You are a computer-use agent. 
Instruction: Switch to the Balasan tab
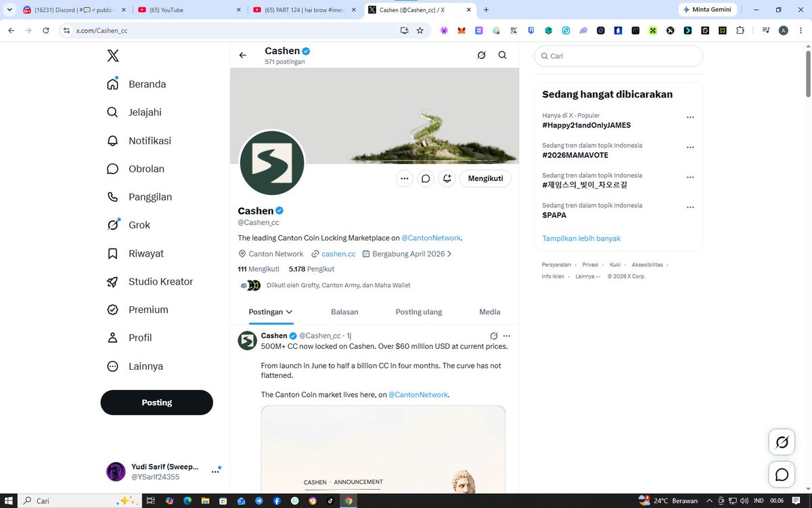click(344, 312)
